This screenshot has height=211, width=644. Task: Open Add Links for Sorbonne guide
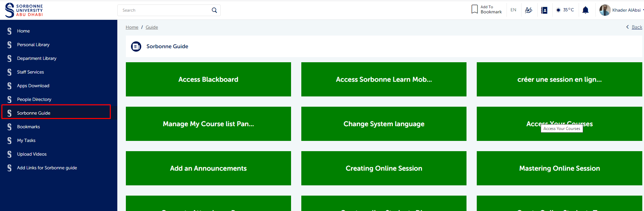point(47,168)
